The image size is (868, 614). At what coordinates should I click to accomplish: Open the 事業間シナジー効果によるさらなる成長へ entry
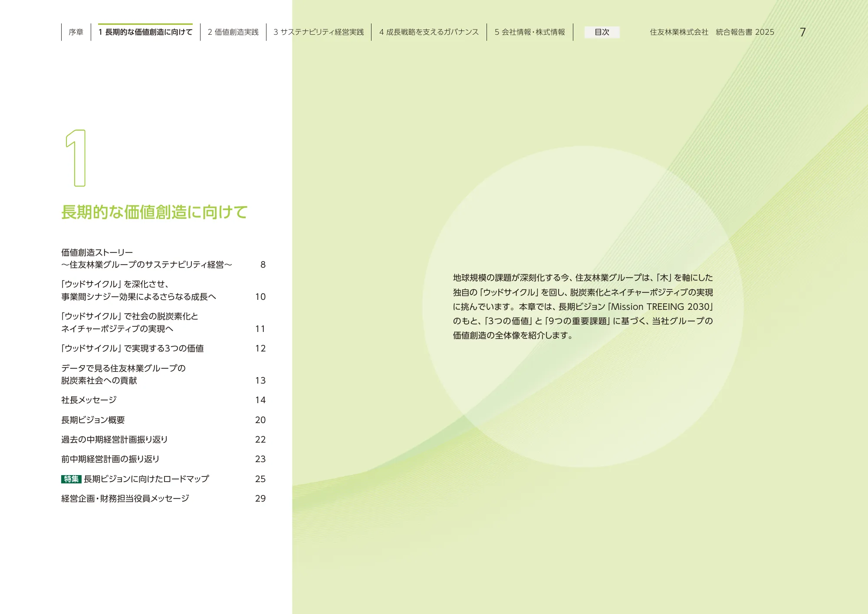(138, 297)
